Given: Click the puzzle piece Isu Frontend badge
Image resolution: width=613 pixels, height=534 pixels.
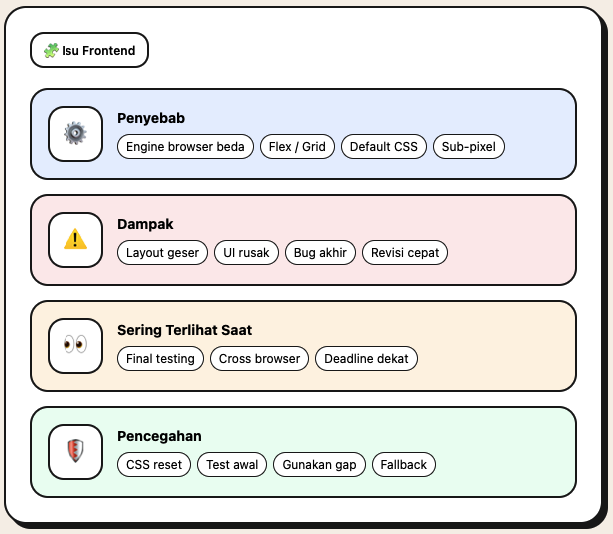Looking at the screenshot, I should pos(89,50).
